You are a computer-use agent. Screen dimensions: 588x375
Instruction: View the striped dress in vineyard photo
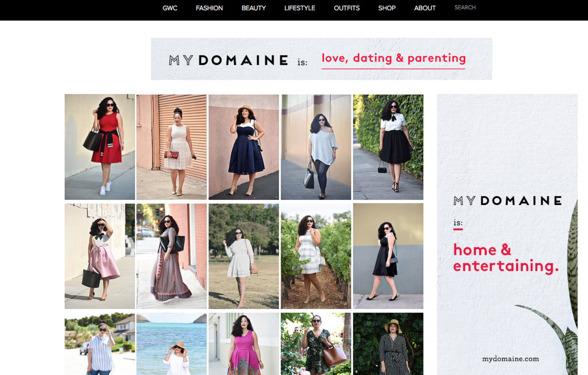click(x=316, y=256)
